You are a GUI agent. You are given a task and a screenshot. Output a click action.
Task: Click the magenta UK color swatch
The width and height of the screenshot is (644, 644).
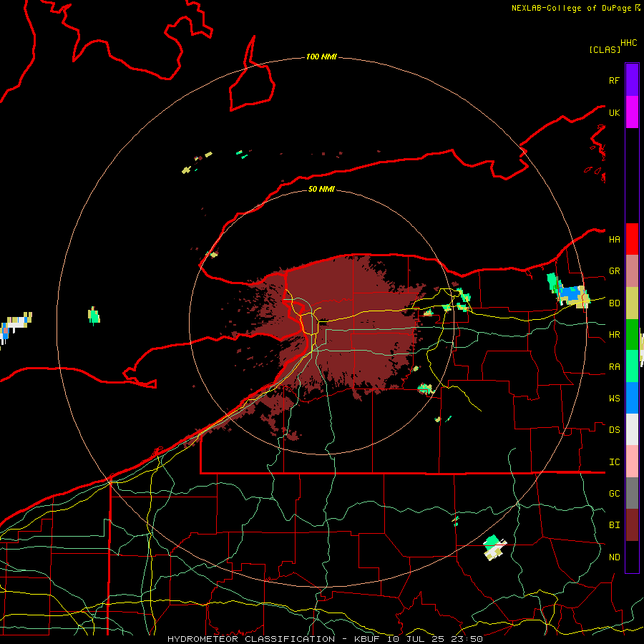coord(632,112)
